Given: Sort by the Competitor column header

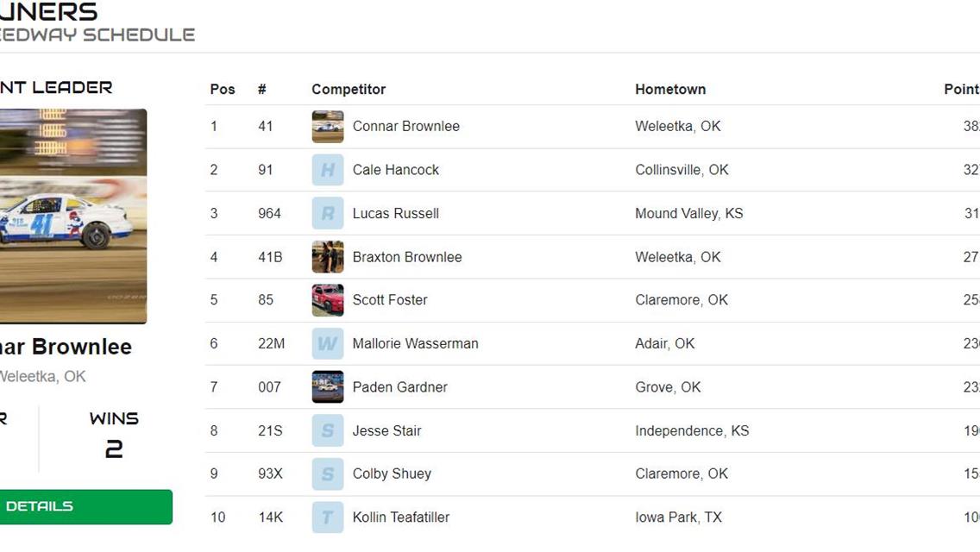Looking at the screenshot, I should click(x=349, y=90).
